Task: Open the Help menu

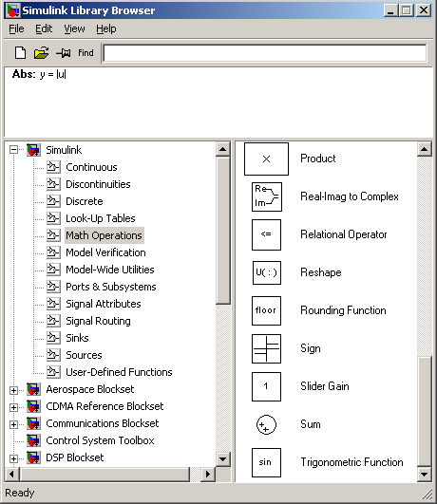Action: [106, 28]
